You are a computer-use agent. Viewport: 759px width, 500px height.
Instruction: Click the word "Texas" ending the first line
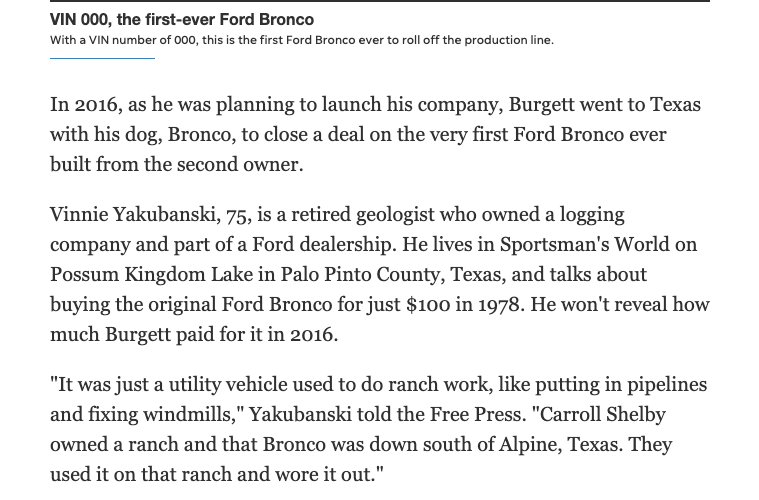(672, 105)
